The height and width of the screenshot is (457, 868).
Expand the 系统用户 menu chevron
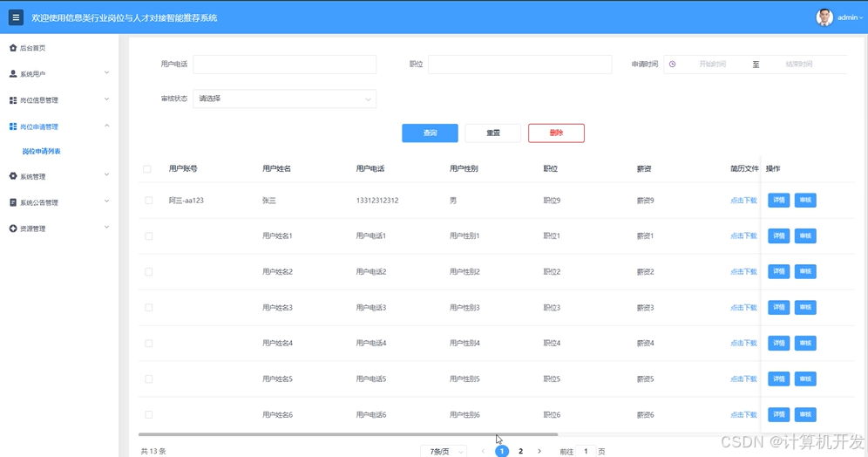coord(107,72)
